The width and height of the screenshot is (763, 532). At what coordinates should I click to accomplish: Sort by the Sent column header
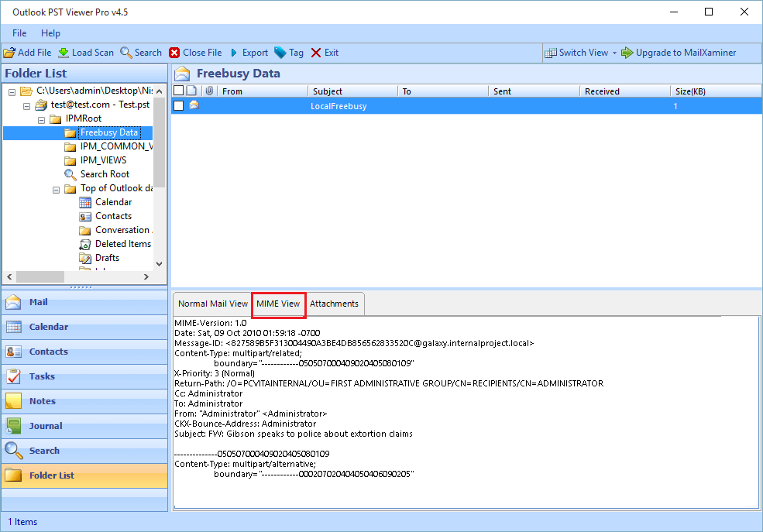coord(534,91)
